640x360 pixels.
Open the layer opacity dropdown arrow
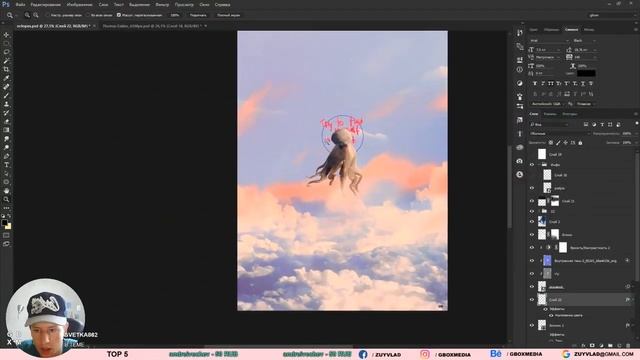[636, 134]
